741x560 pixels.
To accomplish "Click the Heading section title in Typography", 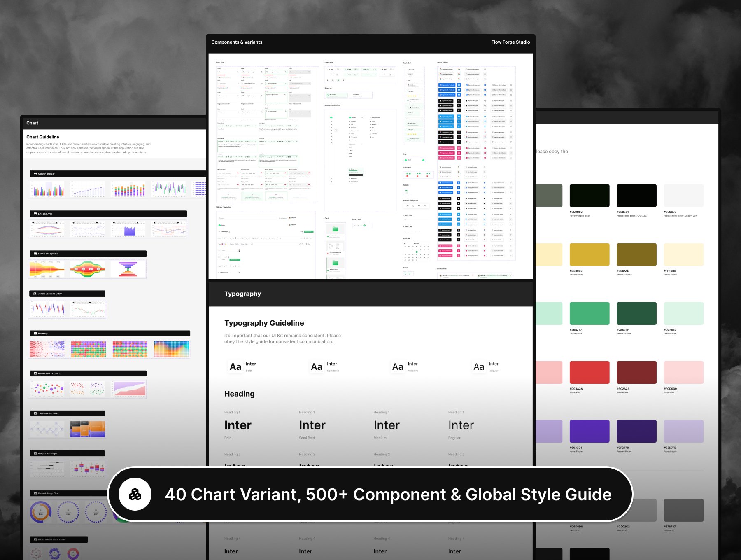I will (240, 394).
